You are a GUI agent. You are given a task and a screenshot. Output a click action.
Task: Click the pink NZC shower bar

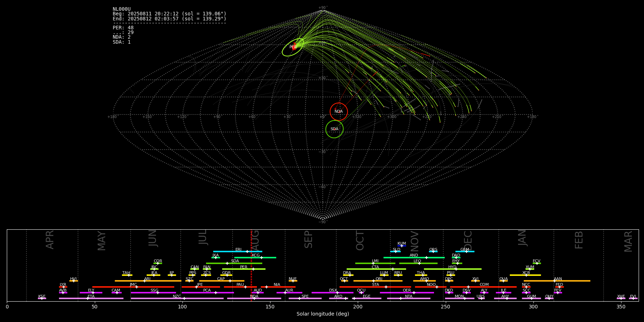pyautogui.click(x=177, y=298)
